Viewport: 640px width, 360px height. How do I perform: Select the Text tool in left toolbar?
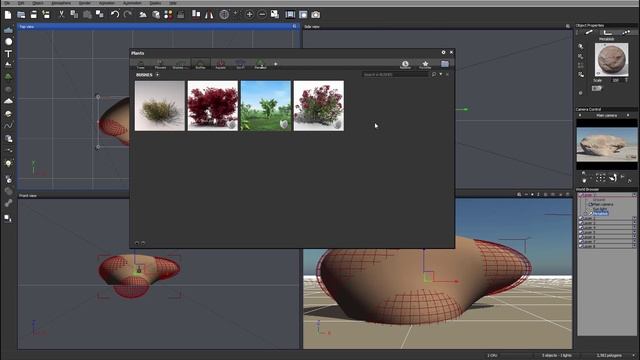click(x=8, y=53)
